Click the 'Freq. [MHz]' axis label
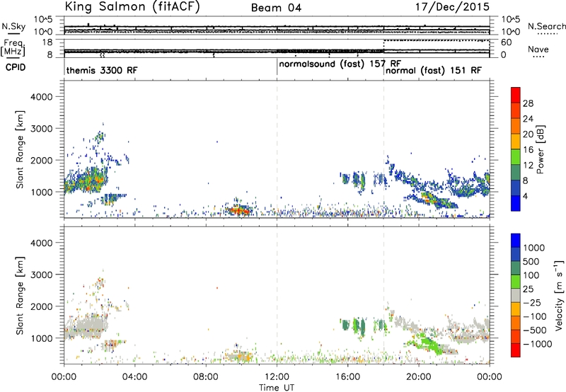566x392 pixels. (13, 47)
